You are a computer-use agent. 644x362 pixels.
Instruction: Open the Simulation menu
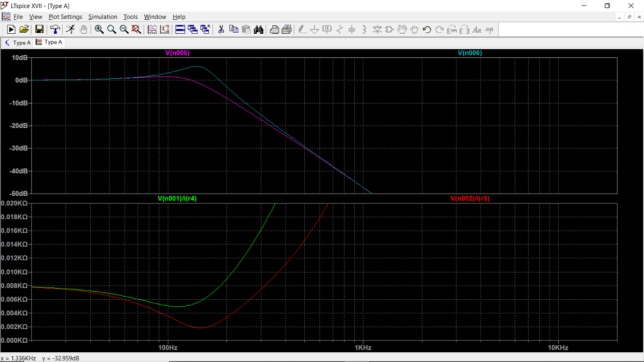(x=103, y=17)
